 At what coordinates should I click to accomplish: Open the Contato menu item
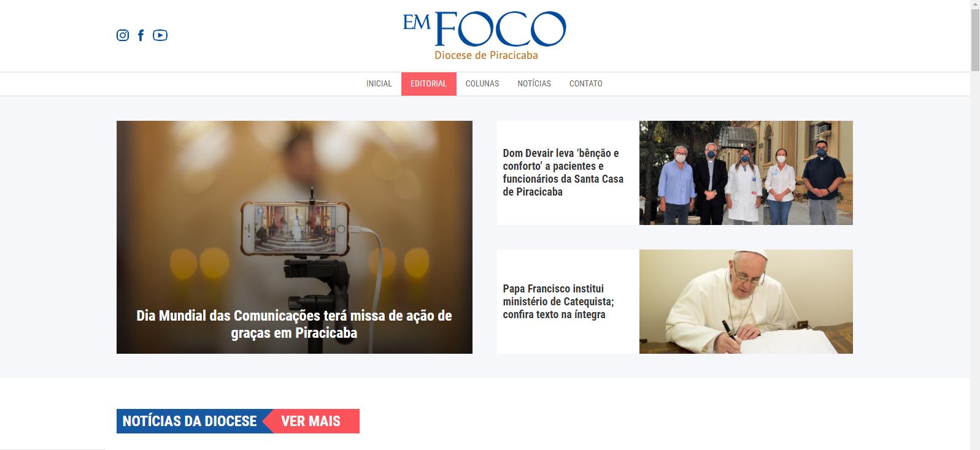586,84
